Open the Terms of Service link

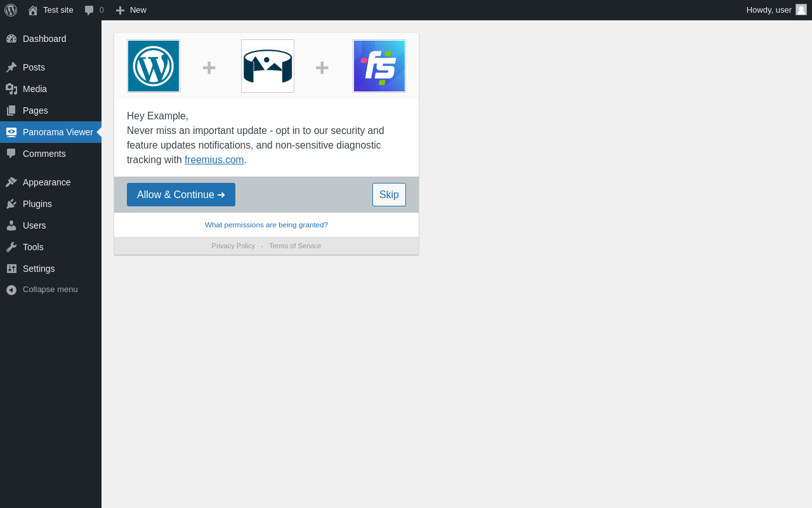pos(295,246)
